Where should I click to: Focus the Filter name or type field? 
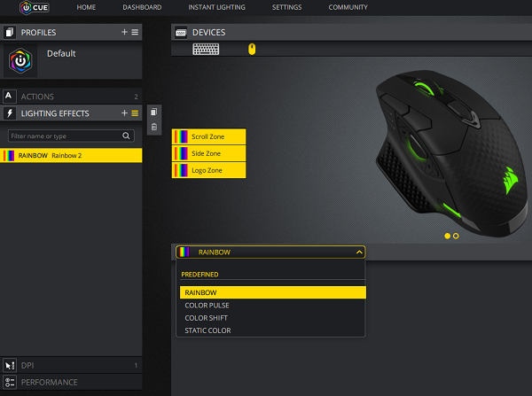point(71,136)
